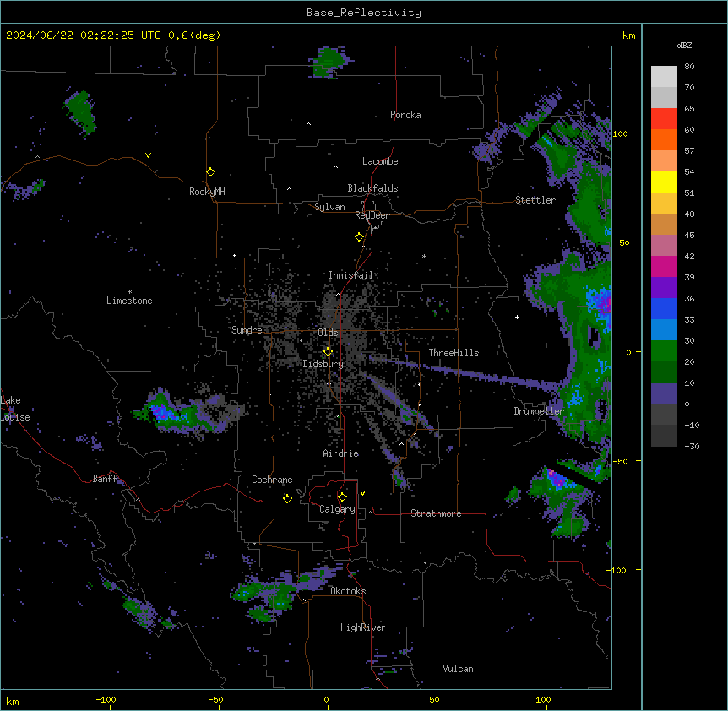Click the yellow diamond marker above the Calgary label
Screen dimensions: 728x711
click(x=342, y=497)
